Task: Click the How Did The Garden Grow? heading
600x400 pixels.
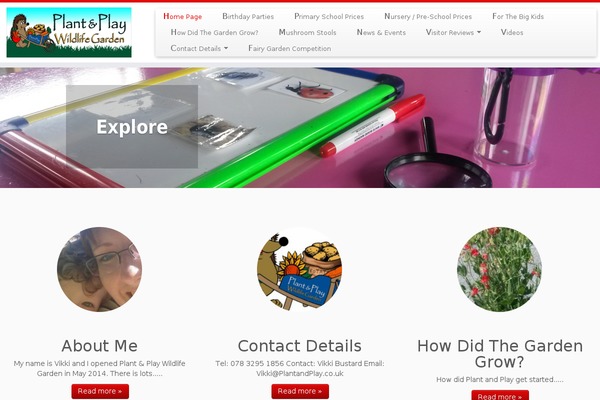Action: click(x=500, y=354)
